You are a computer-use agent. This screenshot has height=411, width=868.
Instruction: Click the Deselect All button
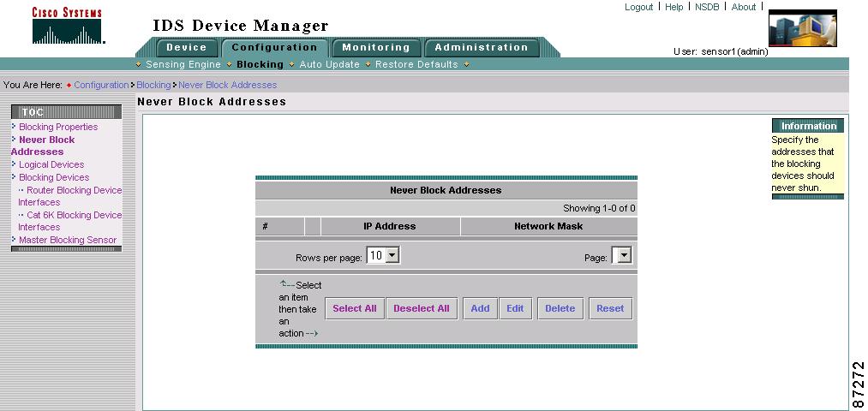(422, 308)
